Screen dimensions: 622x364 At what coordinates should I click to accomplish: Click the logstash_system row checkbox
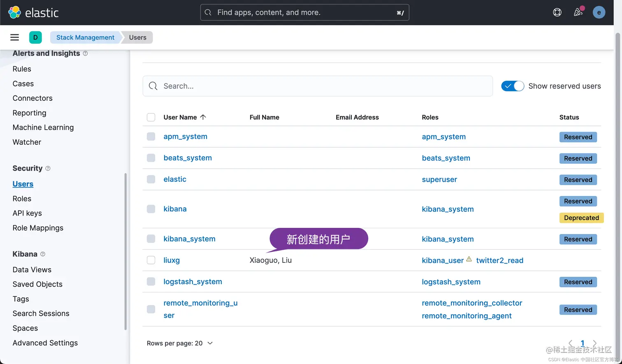(151, 281)
